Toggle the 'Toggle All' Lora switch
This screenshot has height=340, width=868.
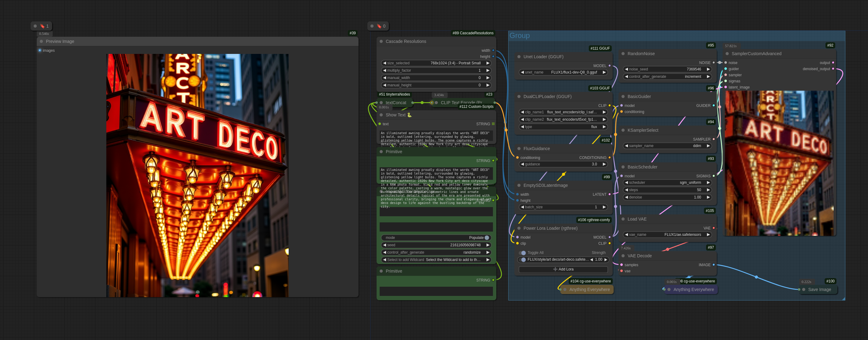click(x=523, y=253)
